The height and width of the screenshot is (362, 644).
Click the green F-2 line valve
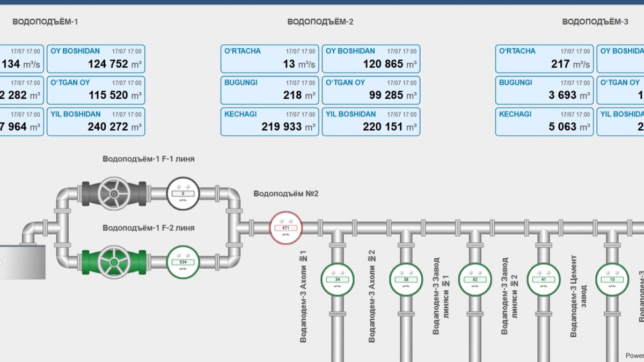[114, 262]
